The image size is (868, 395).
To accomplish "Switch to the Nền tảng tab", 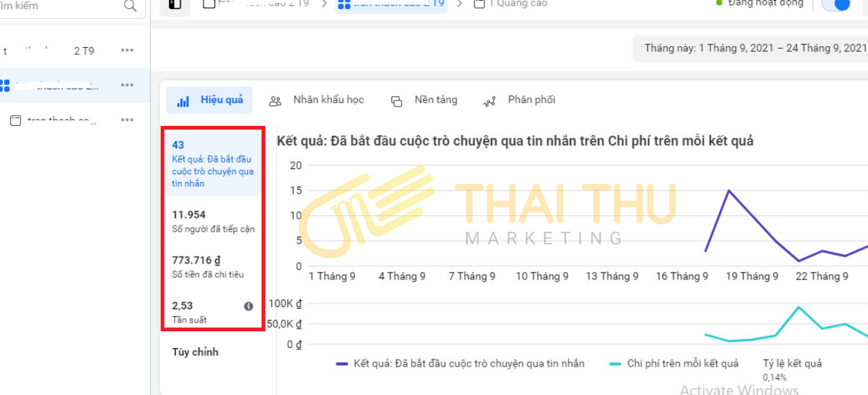I will click(424, 100).
